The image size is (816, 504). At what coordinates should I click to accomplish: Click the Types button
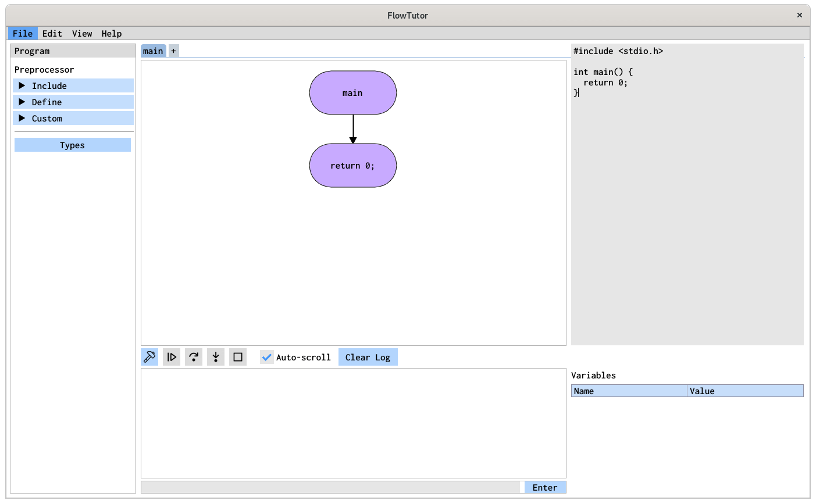click(x=73, y=145)
